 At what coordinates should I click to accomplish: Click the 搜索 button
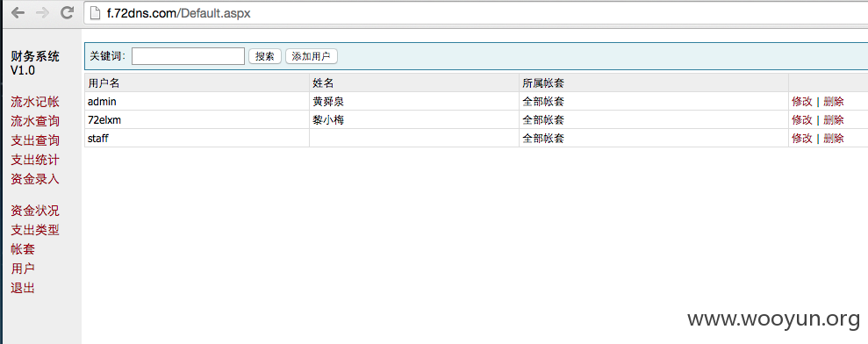265,56
